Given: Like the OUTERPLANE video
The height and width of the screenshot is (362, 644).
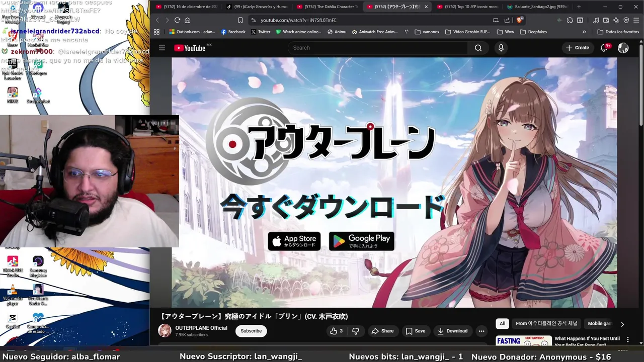Looking at the screenshot, I should pos(336,331).
